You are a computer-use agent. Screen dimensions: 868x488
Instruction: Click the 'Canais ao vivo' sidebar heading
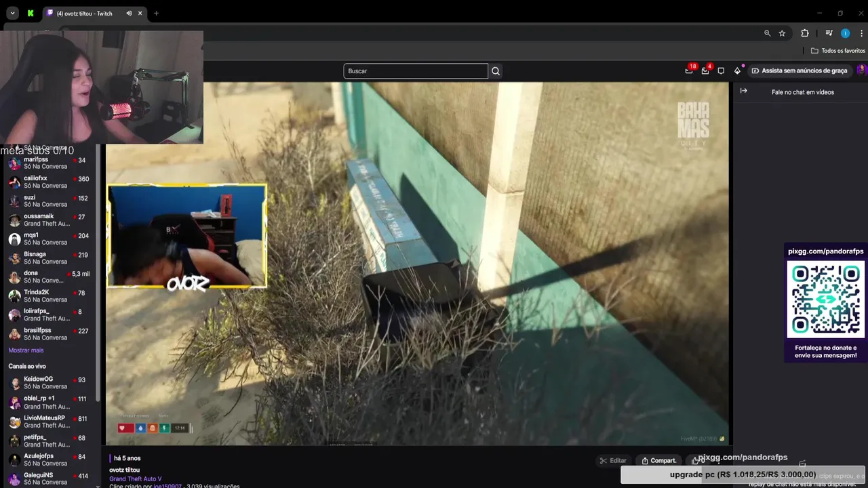pyautogui.click(x=27, y=366)
